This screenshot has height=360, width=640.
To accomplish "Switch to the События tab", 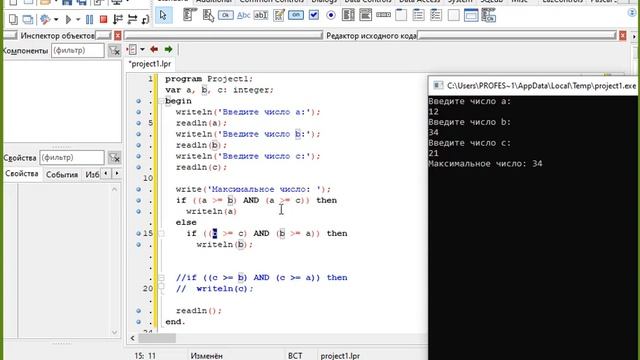I will click(62, 175).
